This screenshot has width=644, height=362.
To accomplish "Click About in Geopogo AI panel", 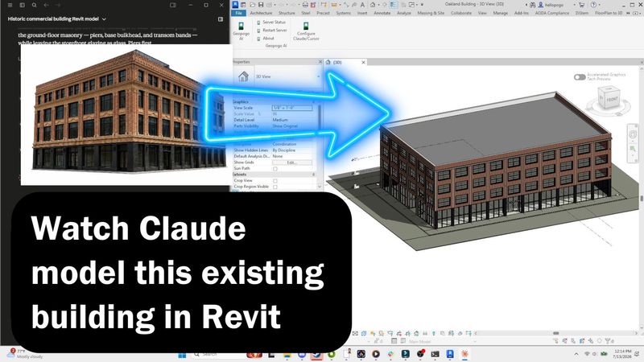I will click(266, 38).
